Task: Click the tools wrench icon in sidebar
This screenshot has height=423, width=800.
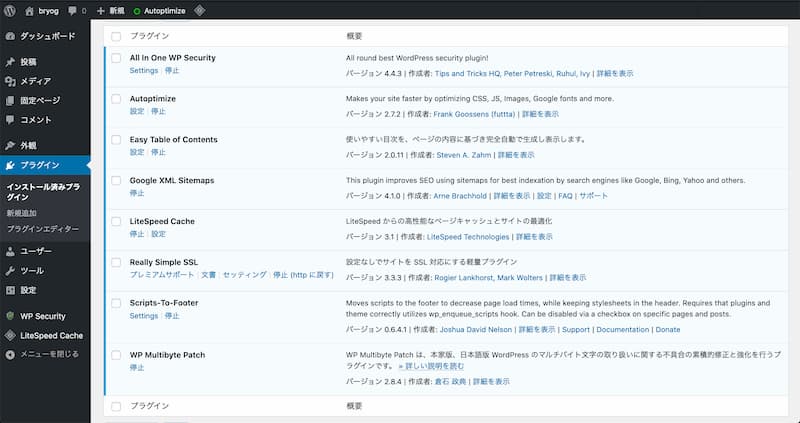Action: coord(10,271)
